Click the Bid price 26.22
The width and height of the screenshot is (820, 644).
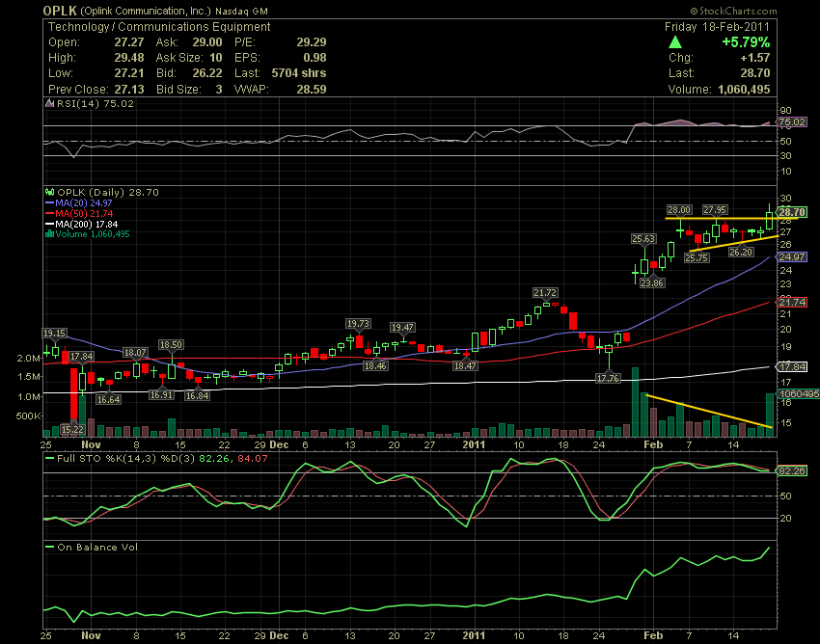207,73
